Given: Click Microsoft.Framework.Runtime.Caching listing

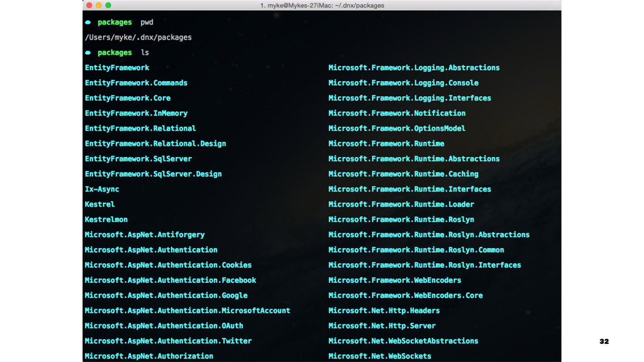Looking at the screenshot, I should (x=403, y=174).
